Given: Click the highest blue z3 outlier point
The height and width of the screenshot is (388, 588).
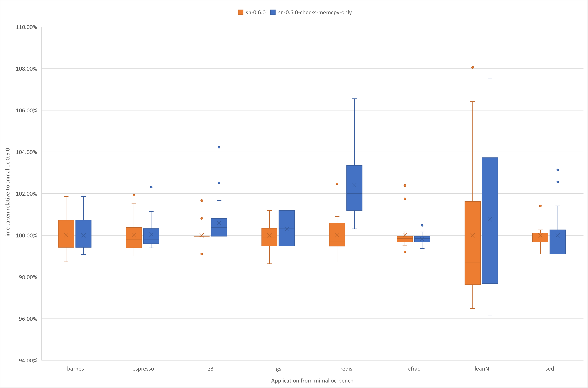Looking at the screenshot, I should 219,147.
